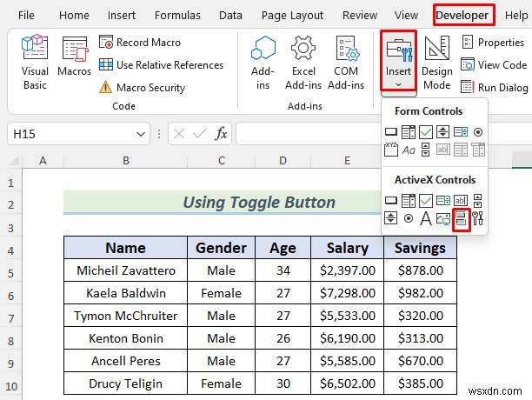Click the Savings header cell

[x=420, y=248]
